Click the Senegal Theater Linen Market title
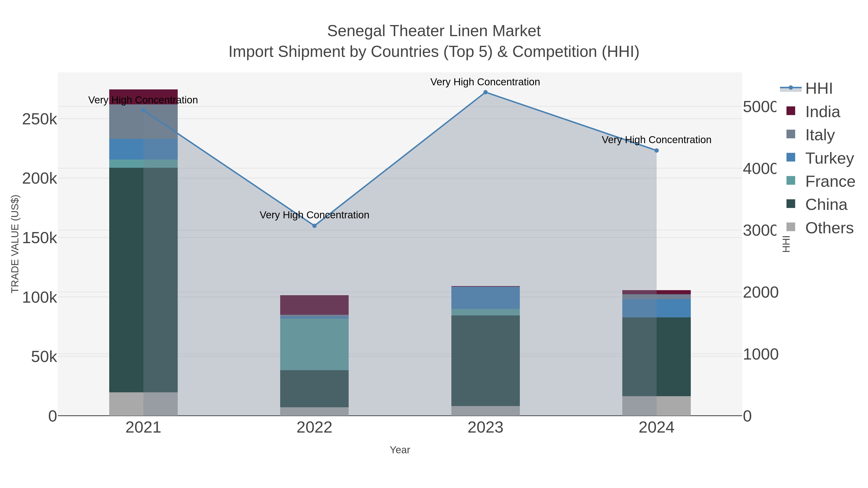Screen dimensions: 868x488 coord(434,31)
